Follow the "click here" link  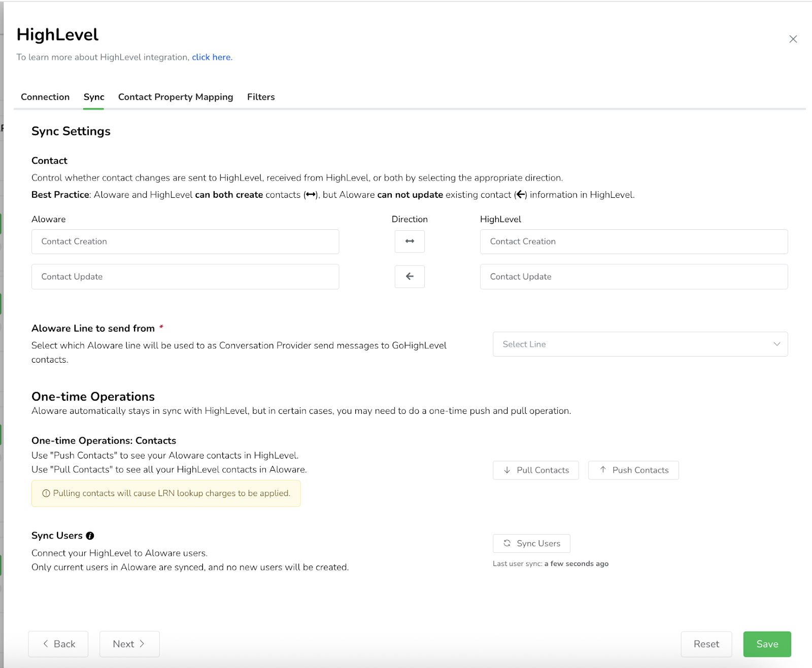click(x=212, y=57)
